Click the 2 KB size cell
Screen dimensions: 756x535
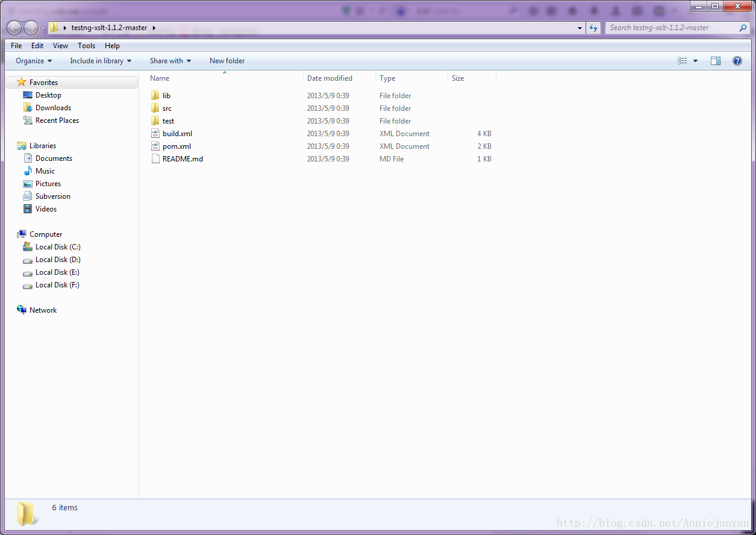tap(484, 146)
